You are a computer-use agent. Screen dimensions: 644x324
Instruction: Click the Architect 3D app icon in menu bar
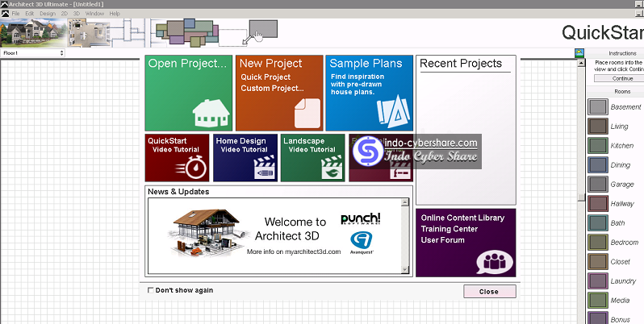tap(5, 14)
